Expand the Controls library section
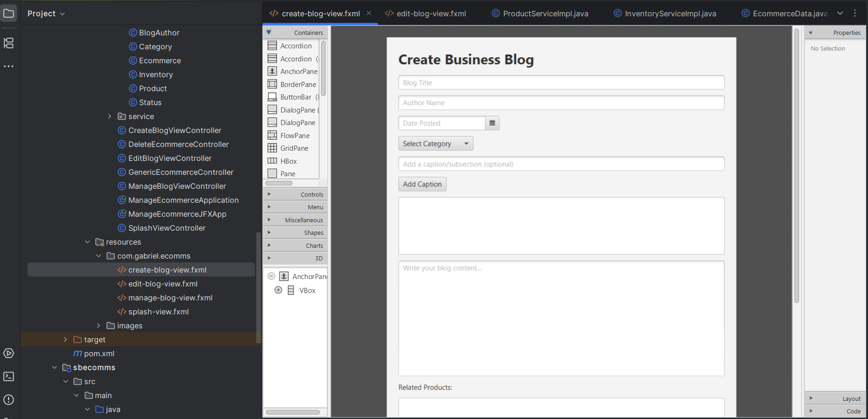Viewport: 868px width, 419px height. (295, 194)
